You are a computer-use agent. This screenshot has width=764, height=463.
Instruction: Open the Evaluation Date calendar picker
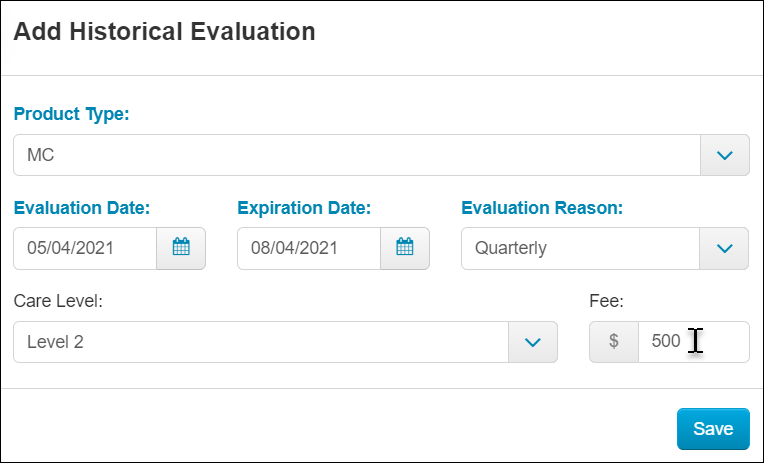181,248
